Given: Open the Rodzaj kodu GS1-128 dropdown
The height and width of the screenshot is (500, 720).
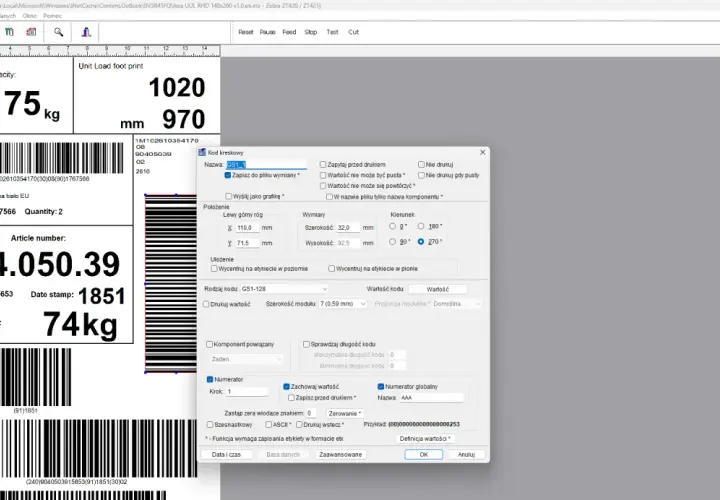Looking at the screenshot, I should [284, 289].
